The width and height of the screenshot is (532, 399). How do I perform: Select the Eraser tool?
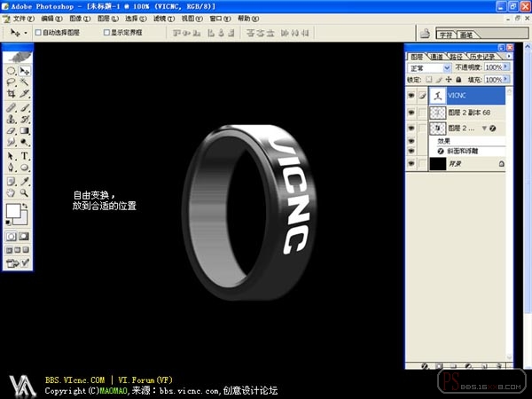(11, 130)
